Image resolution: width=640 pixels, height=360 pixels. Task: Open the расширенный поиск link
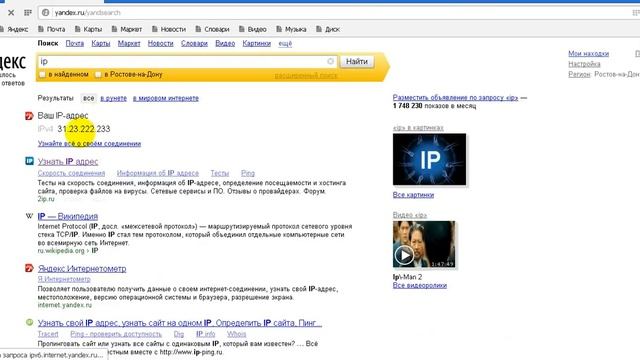click(306, 75)
